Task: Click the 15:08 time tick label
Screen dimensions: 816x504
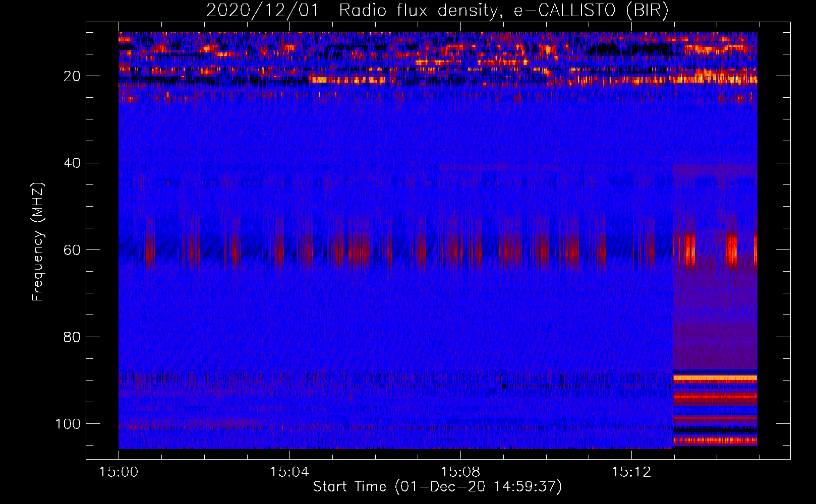Action: pos(460,472)
